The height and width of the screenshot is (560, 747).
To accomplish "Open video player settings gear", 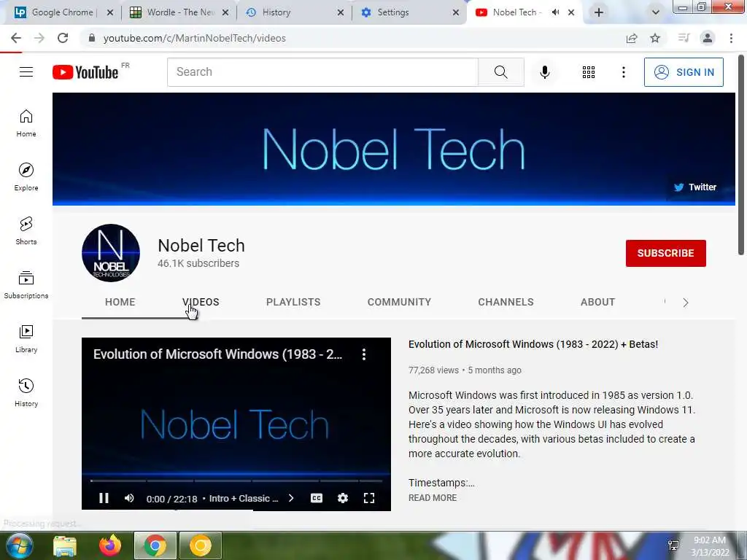I will [x=343, y=498].
